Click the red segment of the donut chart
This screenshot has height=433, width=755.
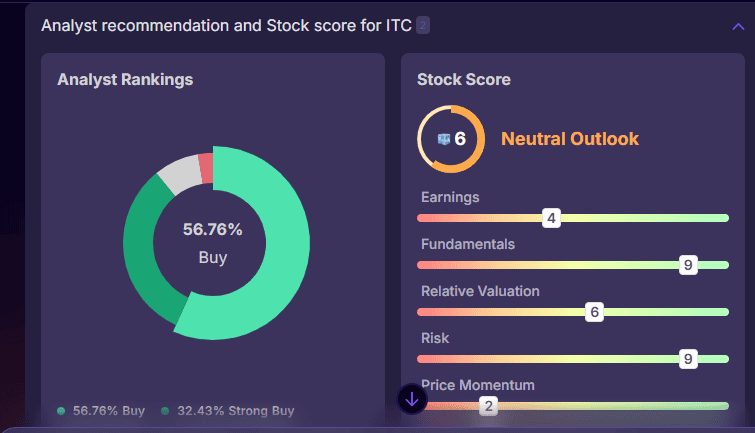tap(206, 168)
